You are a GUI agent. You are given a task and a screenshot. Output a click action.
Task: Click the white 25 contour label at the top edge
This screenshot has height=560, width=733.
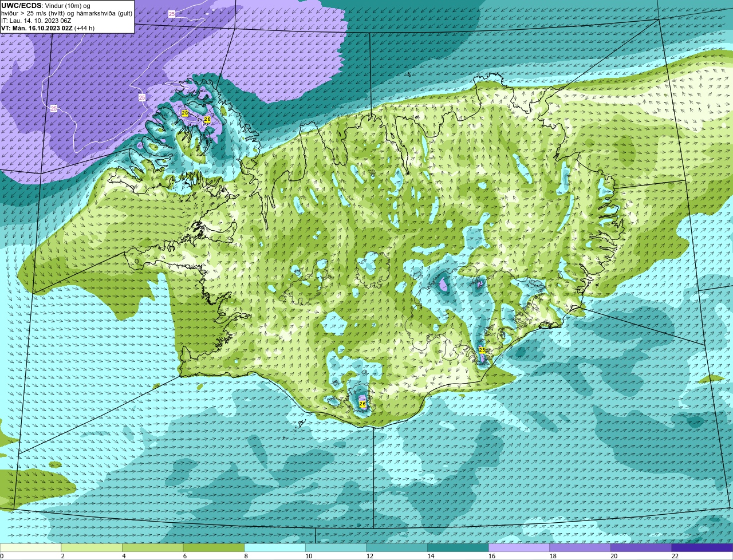pyautogui.click(x=172, y=13)
